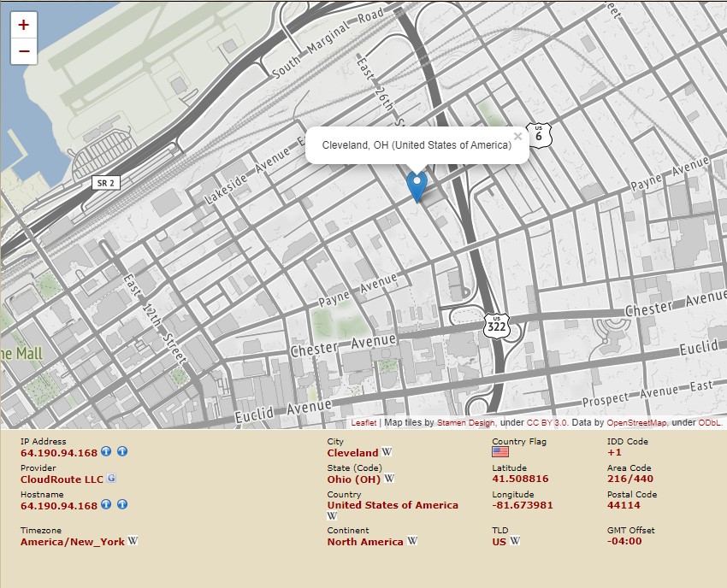727x588 pixels.
Task: Close the Cleveland, OH popup
Action: tap(517, 135)
